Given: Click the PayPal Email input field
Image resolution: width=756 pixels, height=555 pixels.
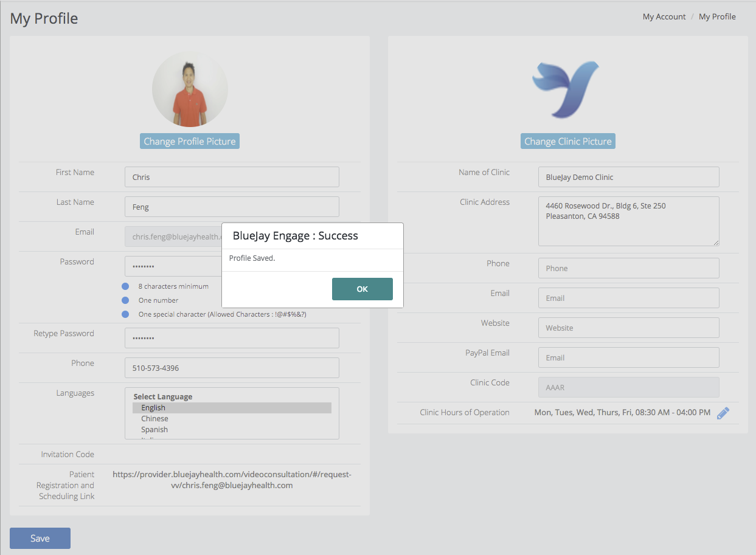Looking at the screenshot, I should pyautogui.click(x=628, y=357).
